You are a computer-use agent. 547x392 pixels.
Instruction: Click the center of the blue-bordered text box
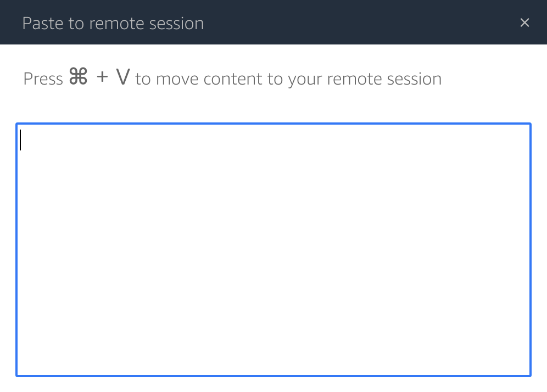pyautogui.click(x=273, y=250)
